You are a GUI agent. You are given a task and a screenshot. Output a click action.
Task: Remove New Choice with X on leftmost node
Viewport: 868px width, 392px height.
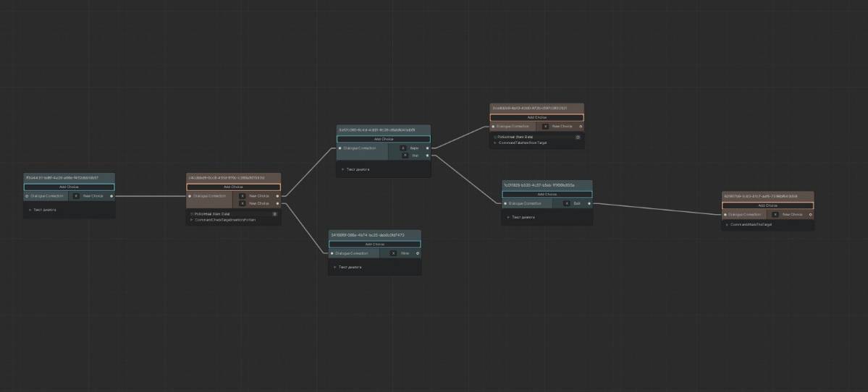[76, 196]
